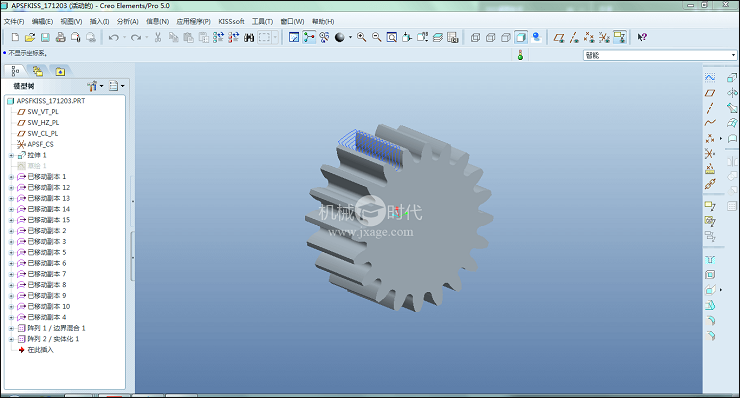Click the scissors Cut icon
The image size is (740, 398).
158,37
